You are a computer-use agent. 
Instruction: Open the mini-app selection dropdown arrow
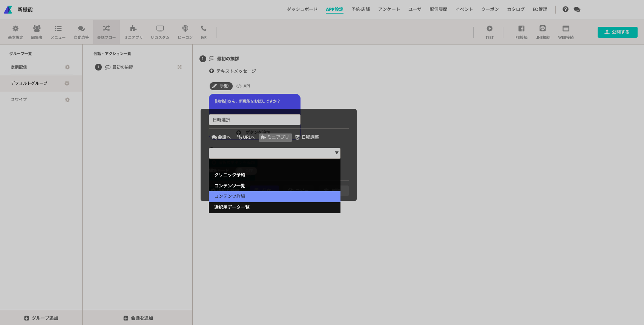pos(337,153)
